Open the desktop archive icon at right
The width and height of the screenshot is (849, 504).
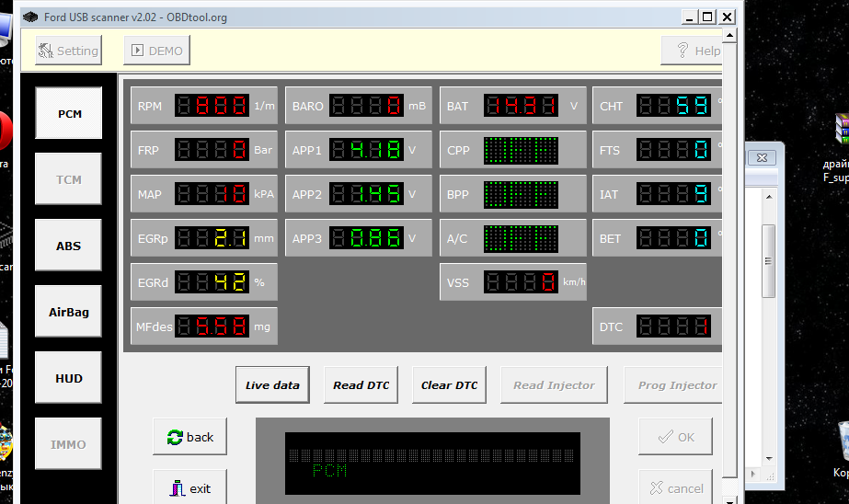842,129
